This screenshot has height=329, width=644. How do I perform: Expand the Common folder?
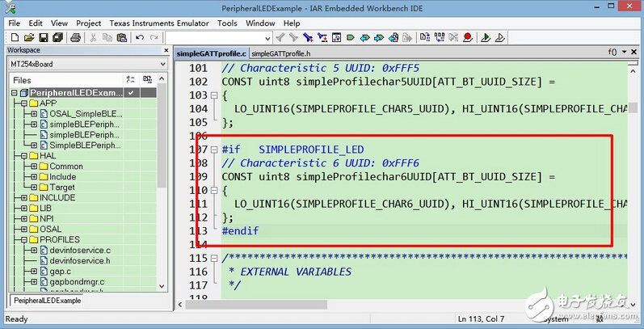(34, 167)
